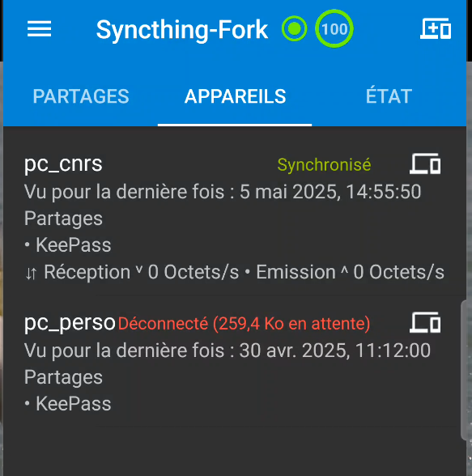The width and height of the screenshot is (472, 476).
Task: Switch to the PARTAGES tab
Action: tap(81, 96)
